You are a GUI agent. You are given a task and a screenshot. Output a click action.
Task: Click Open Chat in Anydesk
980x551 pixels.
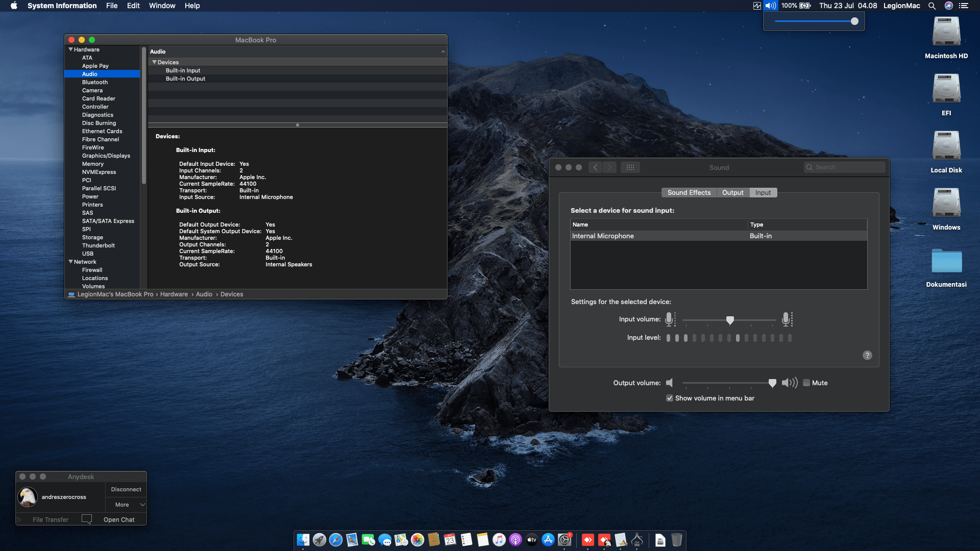[x=119, y=519]
